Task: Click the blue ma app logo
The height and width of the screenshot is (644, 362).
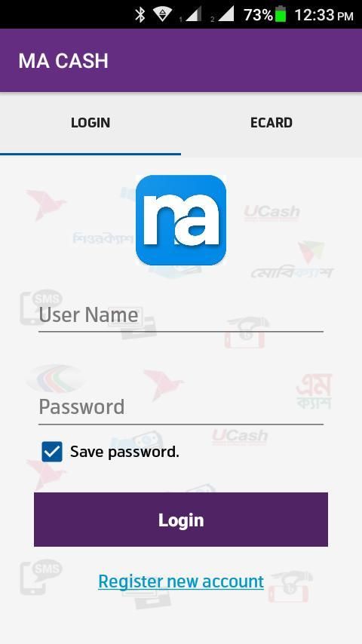Action: (181, 220)
